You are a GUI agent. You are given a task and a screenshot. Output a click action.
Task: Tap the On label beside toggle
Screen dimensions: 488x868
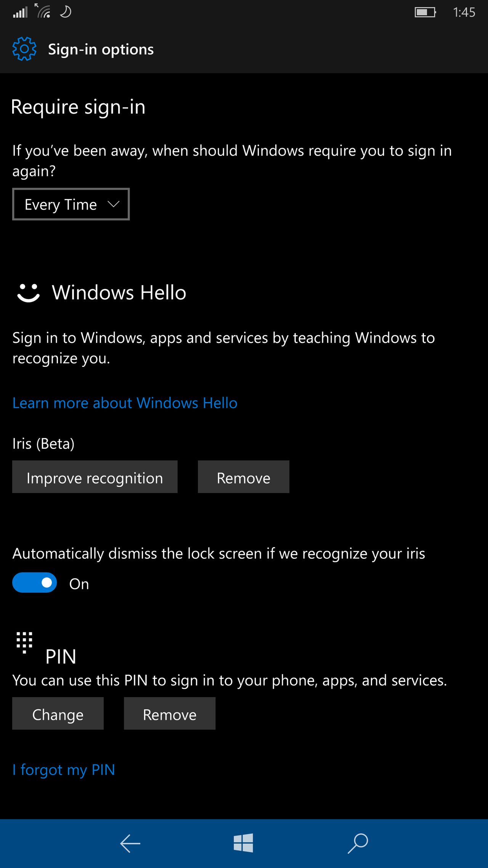(x=79, y=584)
